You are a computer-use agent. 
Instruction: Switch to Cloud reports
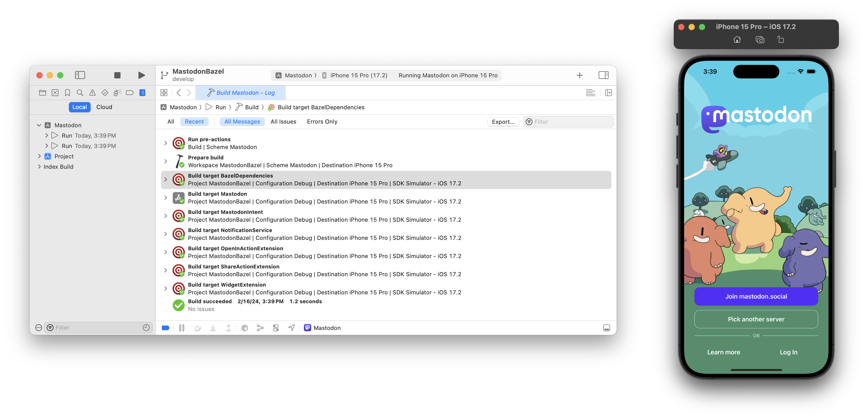(104, 107)
